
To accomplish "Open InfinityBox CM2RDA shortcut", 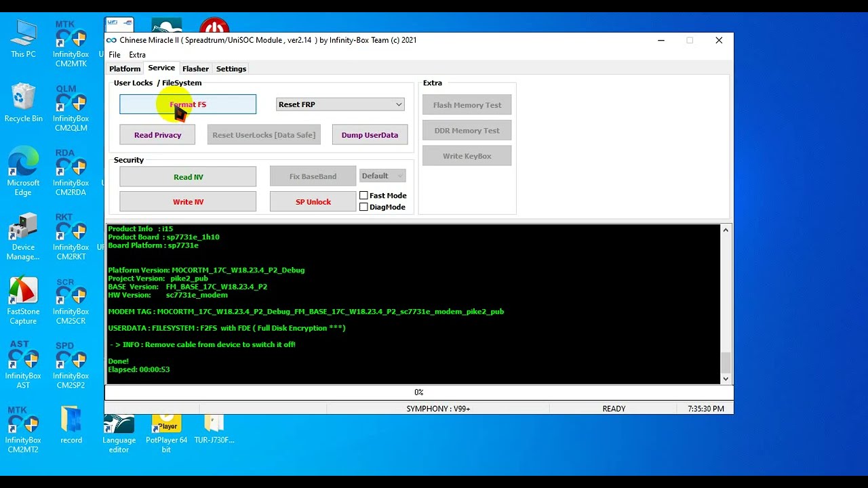I will coord(71,172).
